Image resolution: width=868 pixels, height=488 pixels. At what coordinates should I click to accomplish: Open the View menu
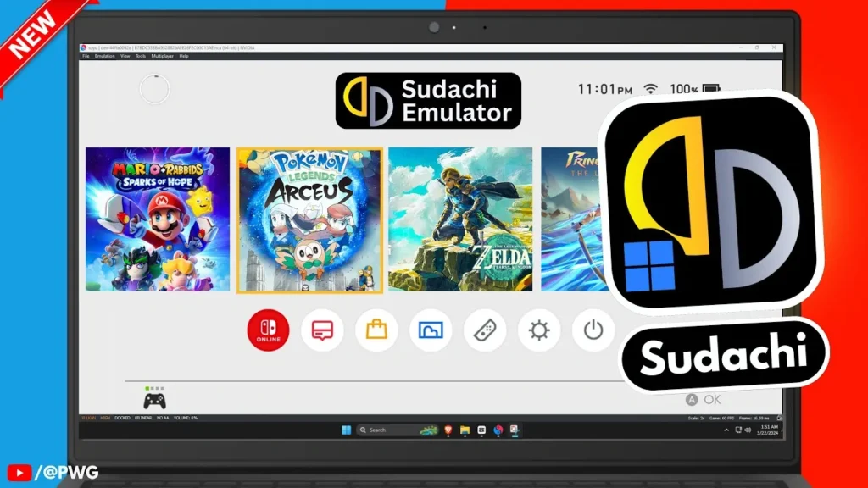click(x=124, y=58)
